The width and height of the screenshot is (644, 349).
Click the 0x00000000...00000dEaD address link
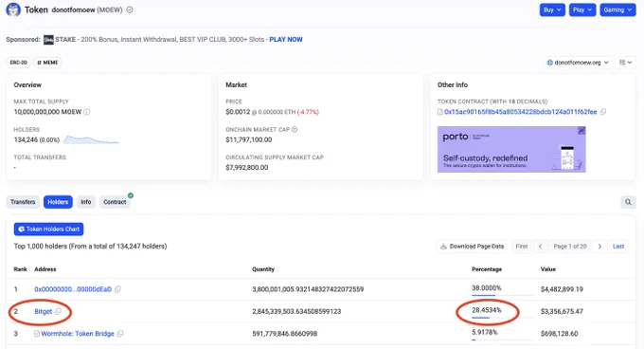click(x=73, y=289)
